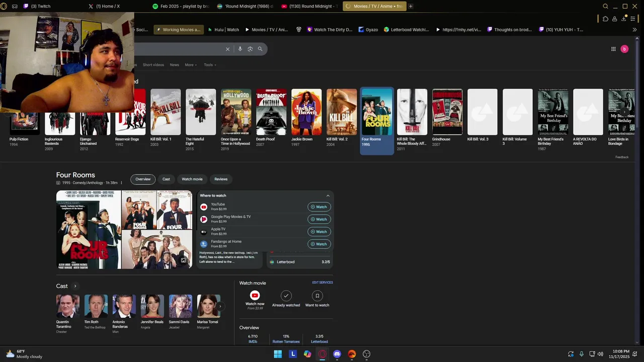Click Watch button for Fandango at Home
Image resolution: width=644 pixels, height=362 pixels.
(319, 244)
